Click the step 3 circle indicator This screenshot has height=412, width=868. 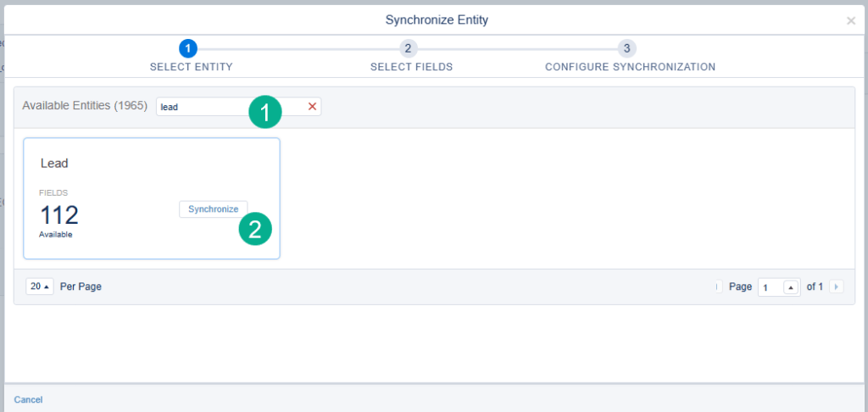point(626,48)
